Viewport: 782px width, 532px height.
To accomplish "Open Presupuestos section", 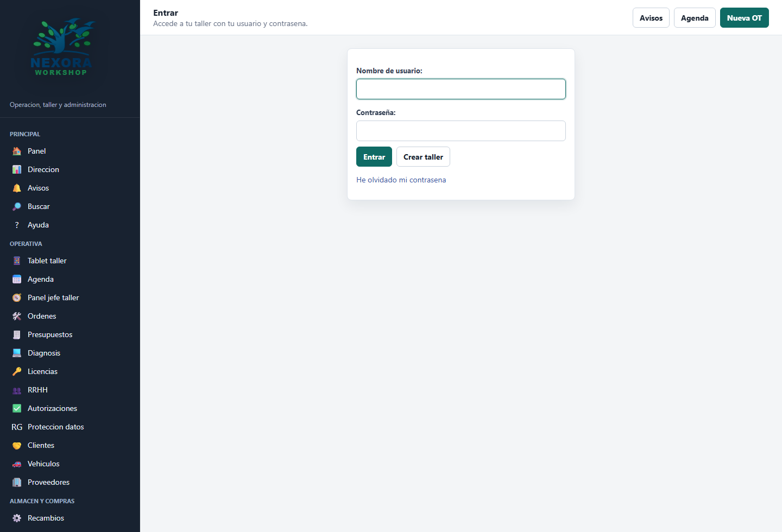I will coord(70,334).
